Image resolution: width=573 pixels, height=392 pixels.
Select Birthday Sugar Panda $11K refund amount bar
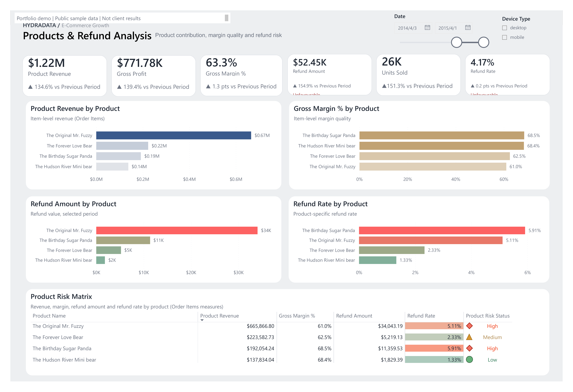[123, 240]
